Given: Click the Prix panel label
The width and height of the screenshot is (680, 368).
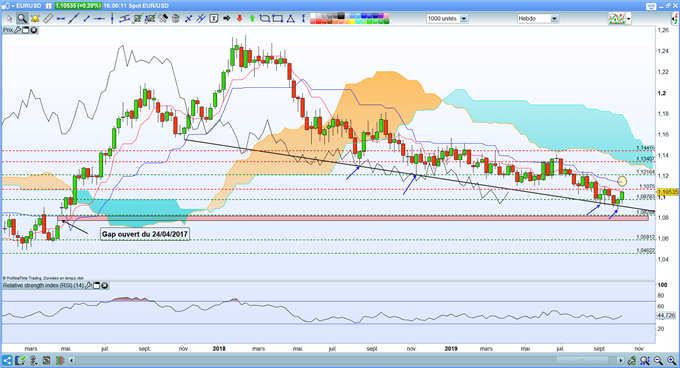Looking at the screenshot, I should [x=8, y=30].
